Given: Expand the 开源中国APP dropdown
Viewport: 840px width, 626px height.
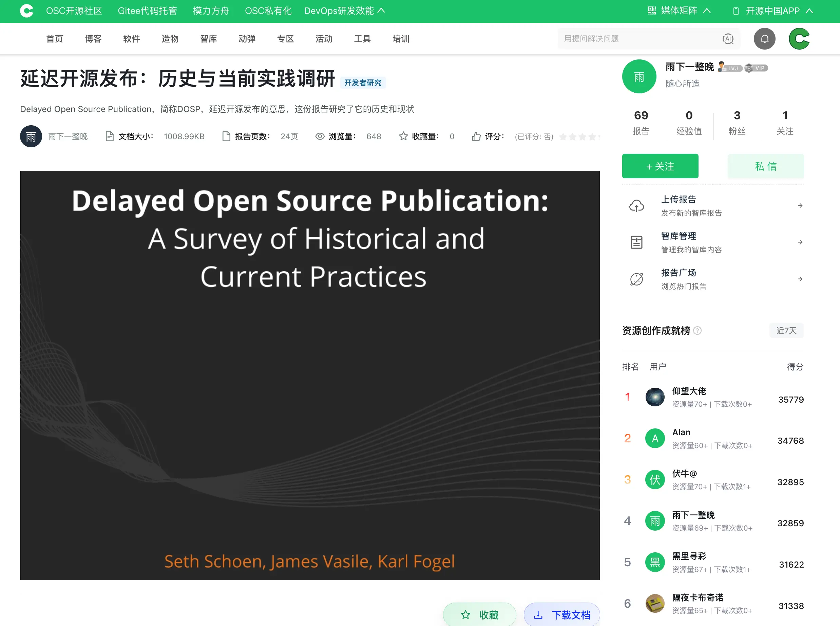Looking at the screenshot, I should pos(772,11).
